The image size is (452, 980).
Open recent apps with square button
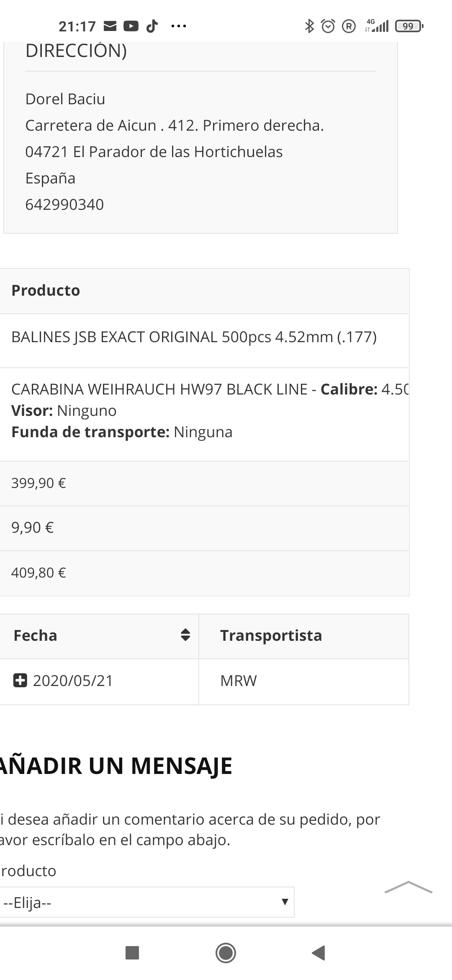point(132,953)
